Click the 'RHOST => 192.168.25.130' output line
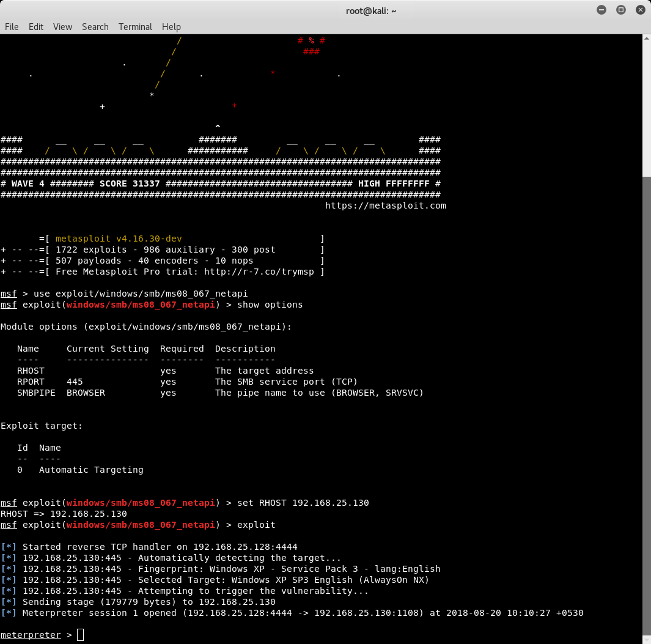Viewport: 651px width, 644px height. click(x=64, y=514)
